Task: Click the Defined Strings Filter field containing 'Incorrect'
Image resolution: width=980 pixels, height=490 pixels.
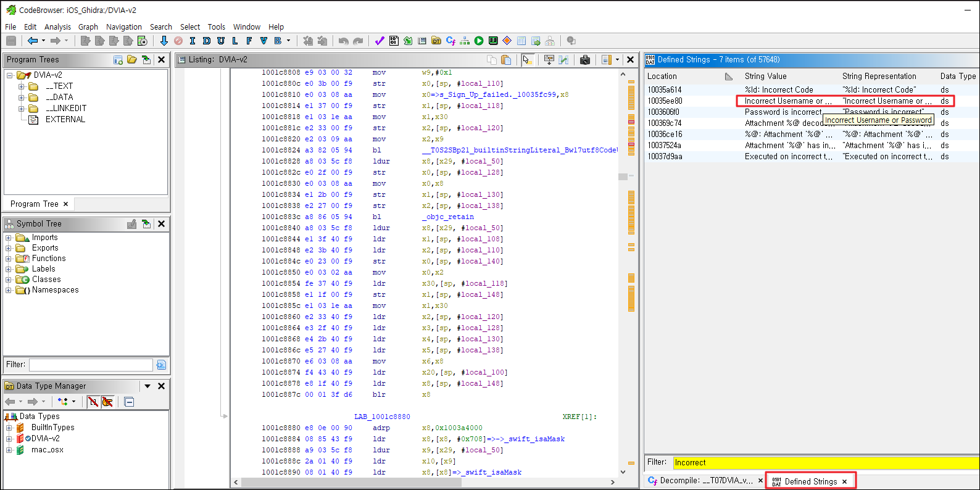Action: [826, 462]
